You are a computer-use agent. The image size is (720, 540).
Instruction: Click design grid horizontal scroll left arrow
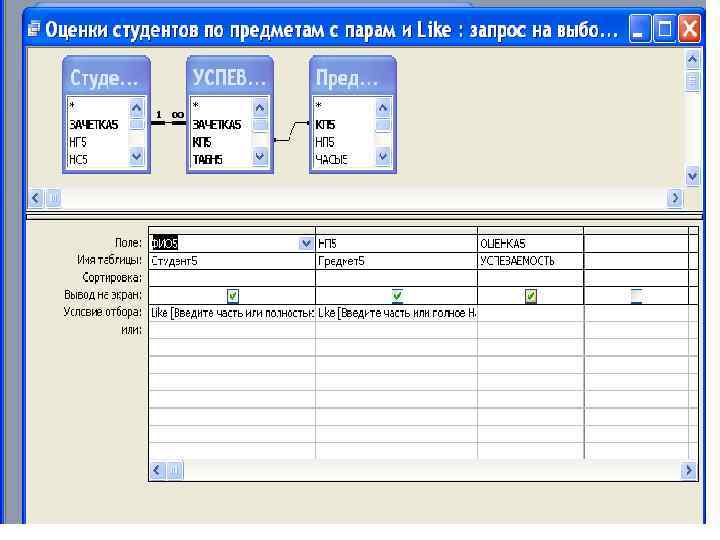pos(158,470)
